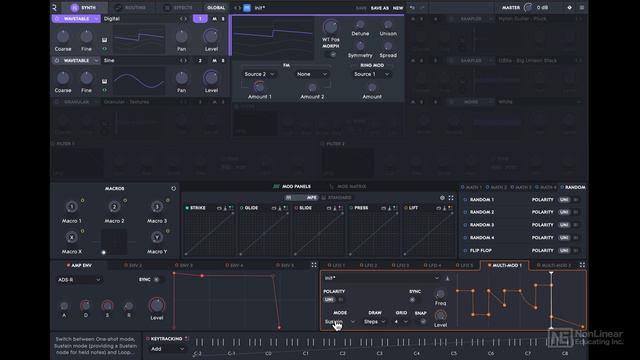The image size is (640, 360).
Task: Click Strike panel assign target icon
Action: pyautogui.click(x=231, y=208)
